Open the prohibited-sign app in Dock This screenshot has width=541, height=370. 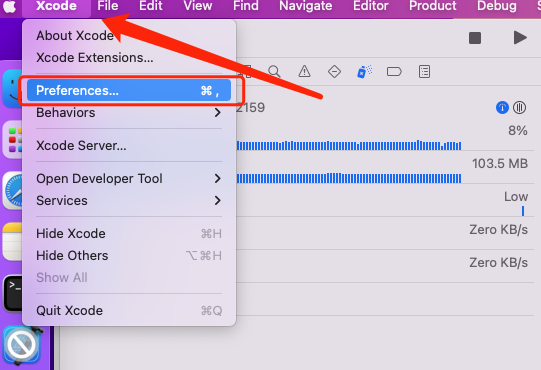coord(22,344)
